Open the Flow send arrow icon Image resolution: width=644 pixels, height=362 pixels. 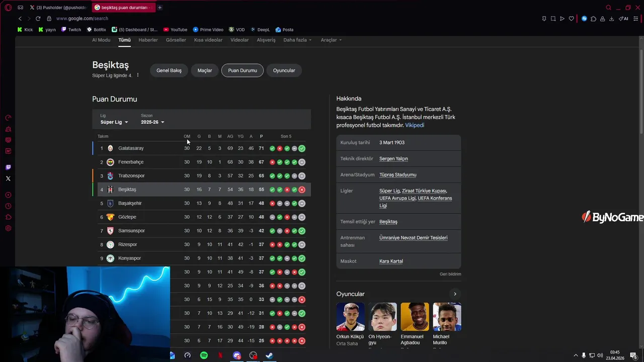click(x=562, y=19)
